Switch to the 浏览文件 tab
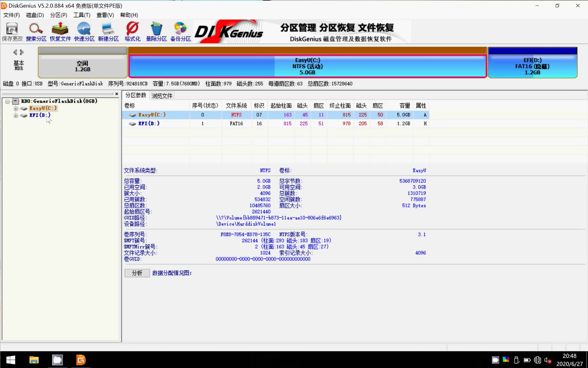The height and width of the screenshot is (368, 588). coord(162,96)
